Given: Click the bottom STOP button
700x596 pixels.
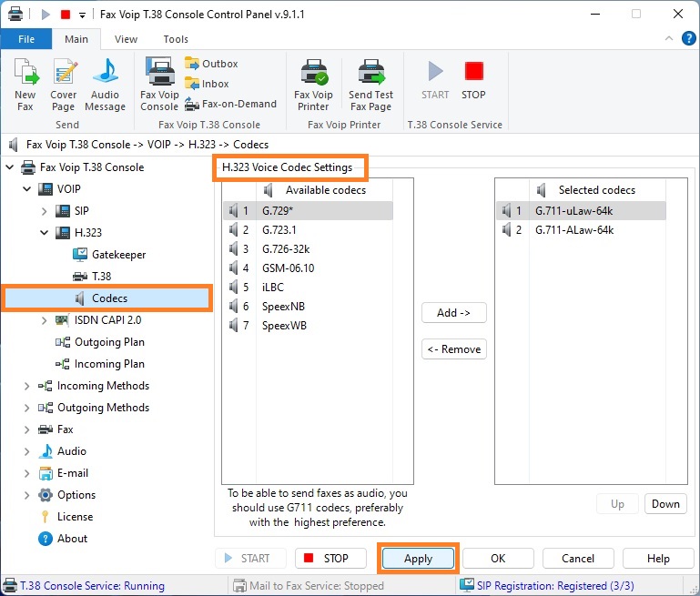Looking at the screenshot, I should point(330,559).
